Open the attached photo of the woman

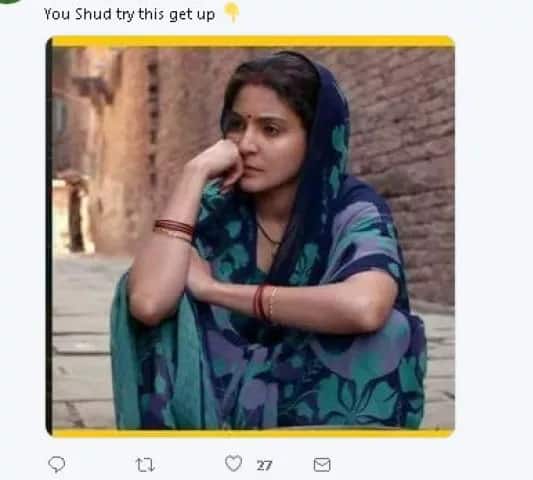(251, 236)
